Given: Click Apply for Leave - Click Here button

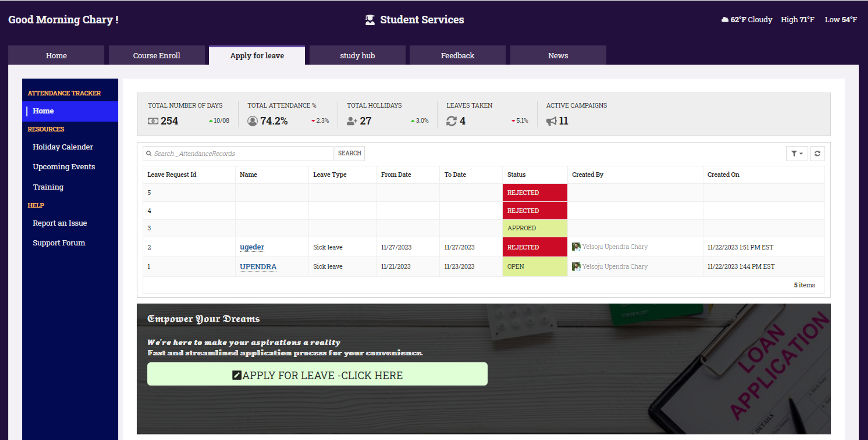Looking at the screenshot, I should coord(317,374).
